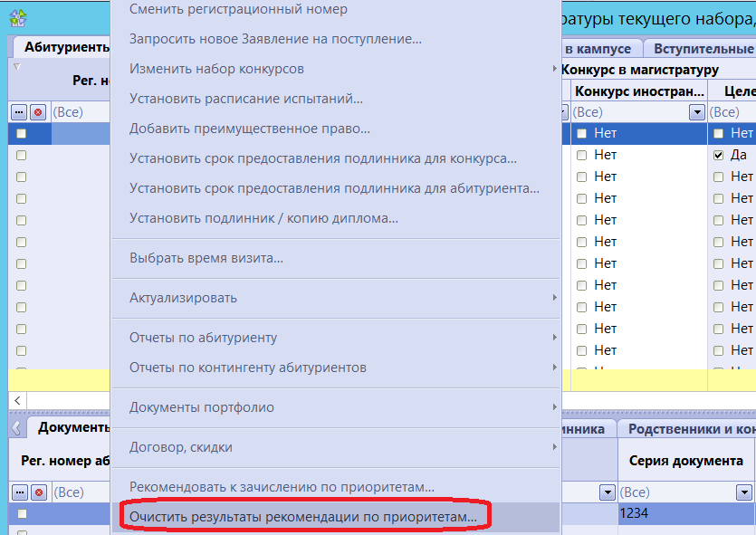Select 'Выбрать время визита' menu item
Image resolution: width=756 pixels, height=535 pixels.
(206, 258)
